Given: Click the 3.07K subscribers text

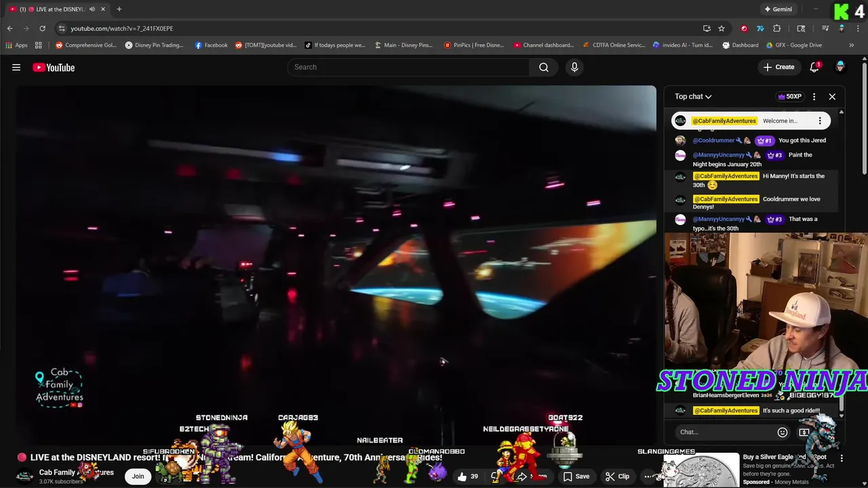Looking at the screenshot, I should pyautogui.click(x=61, y=482).
